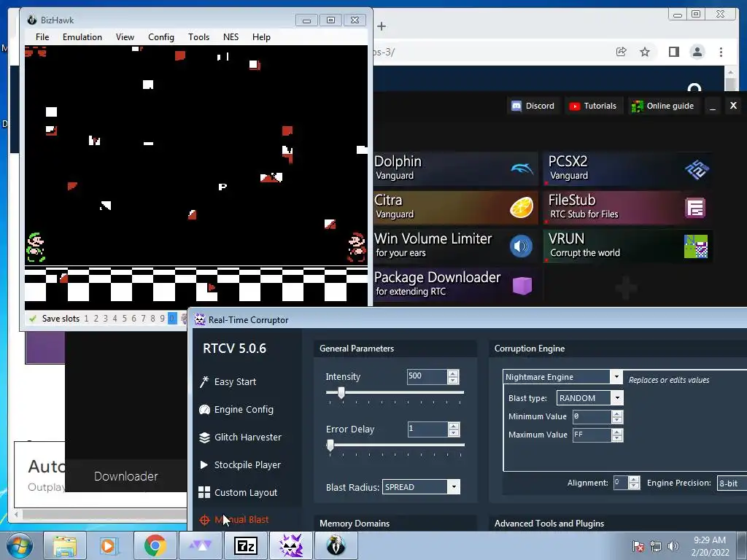Open the Engine Precision 8-bit dropdown
This screenshot has height=560, width=747.
(732, 483)
